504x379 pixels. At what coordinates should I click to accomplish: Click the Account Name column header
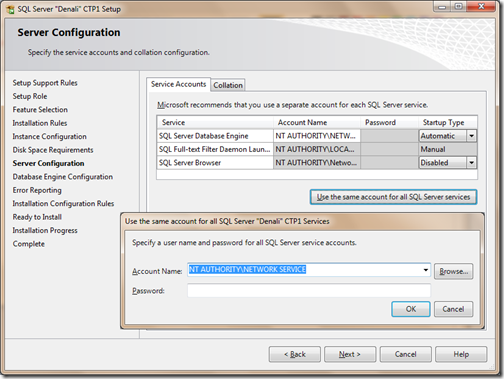point(317,122)
